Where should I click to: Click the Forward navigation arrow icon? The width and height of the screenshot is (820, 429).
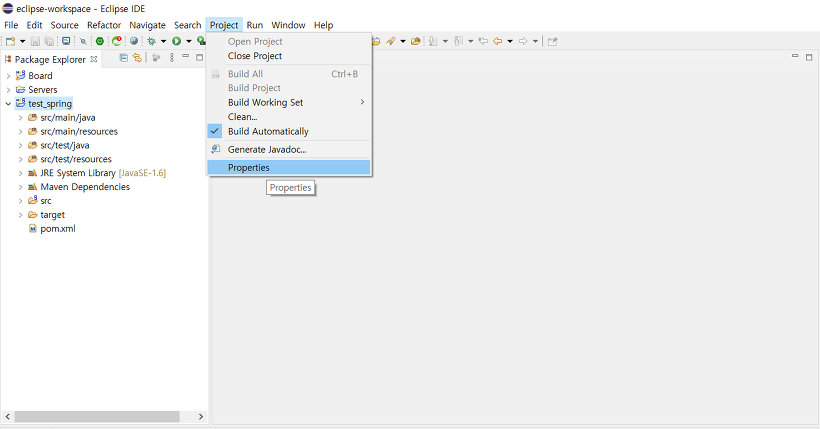point(523,41)
